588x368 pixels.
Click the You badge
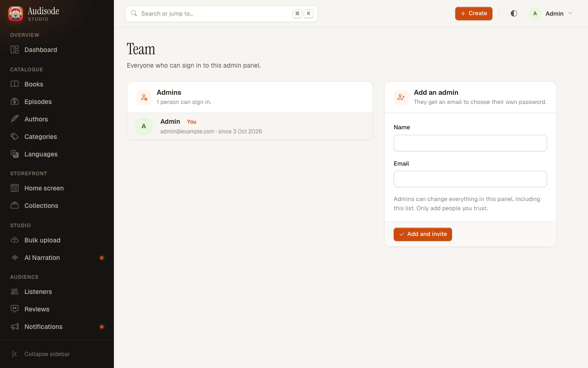pyautogui.click(x=192, y=122)
